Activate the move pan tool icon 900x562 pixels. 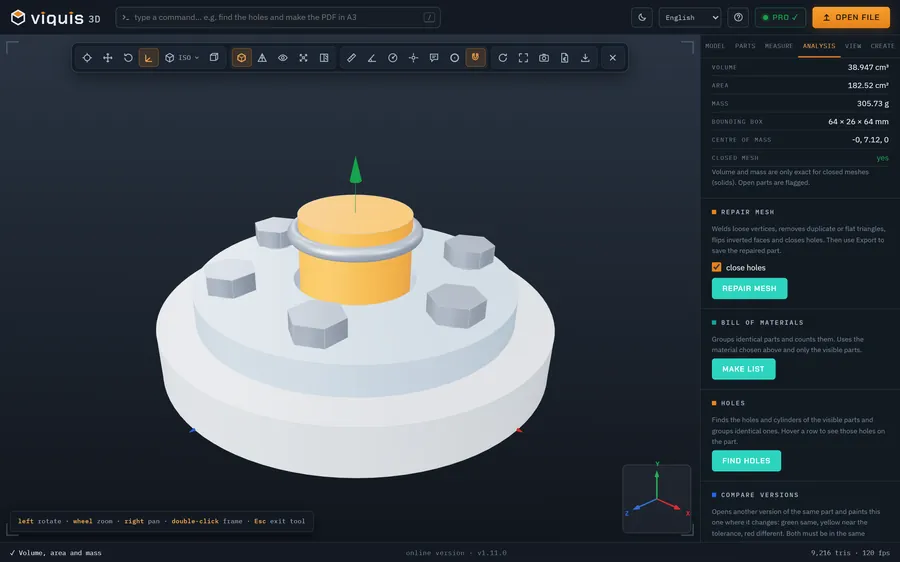(107, 58)
